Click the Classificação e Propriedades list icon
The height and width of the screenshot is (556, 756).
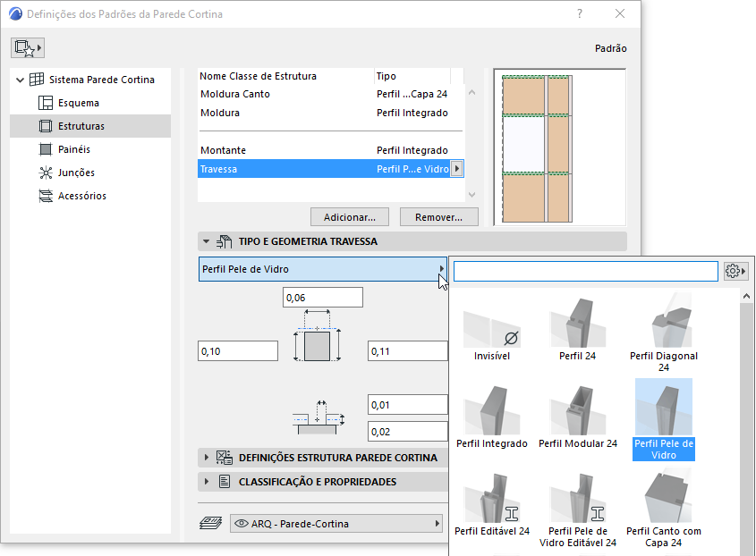click(x=225, y=481)
